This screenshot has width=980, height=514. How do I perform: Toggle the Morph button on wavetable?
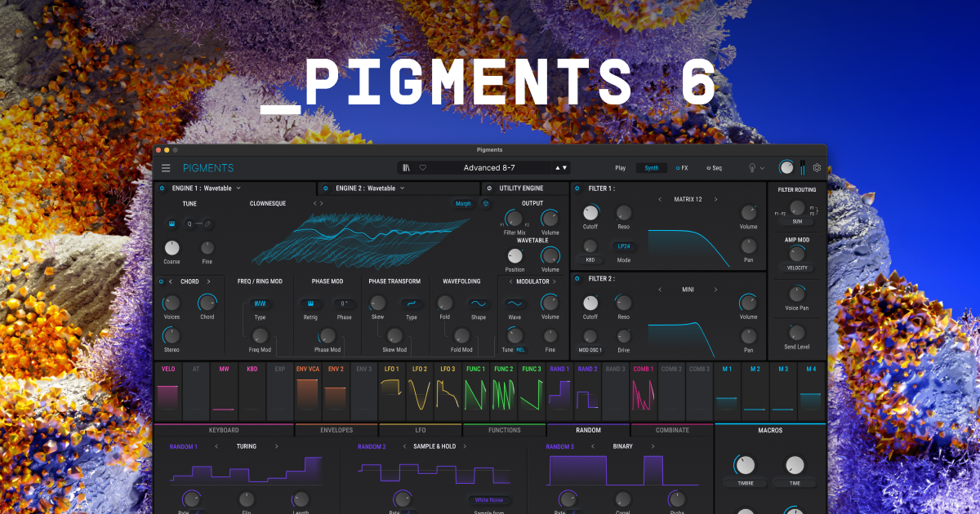[463, 204]
